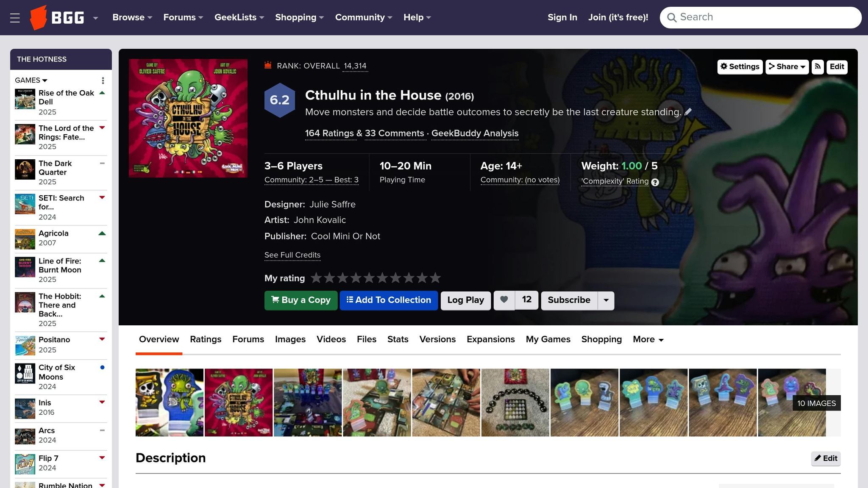Click the Buy a Copy button
The width and height of the screenshot is (868, 488).
coord(301,300)
